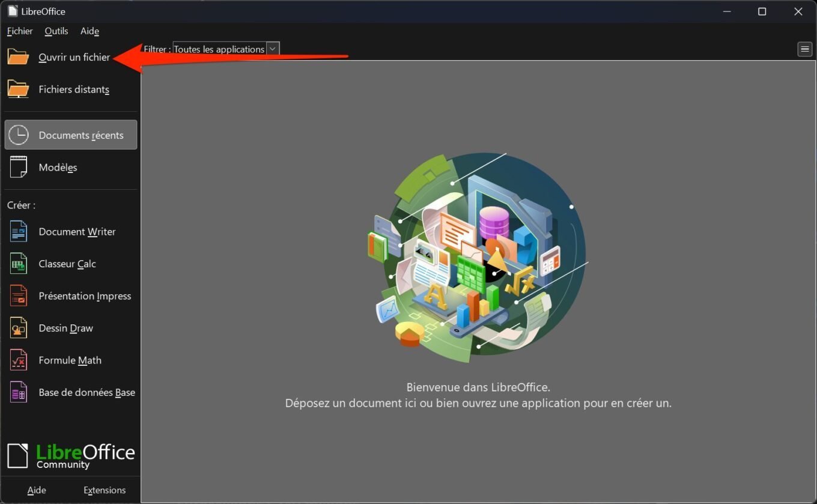Image resolution: width=817 pixels, height=504 pixels.
Task: Click the Document Writer icon
Action: pos(19,231)
